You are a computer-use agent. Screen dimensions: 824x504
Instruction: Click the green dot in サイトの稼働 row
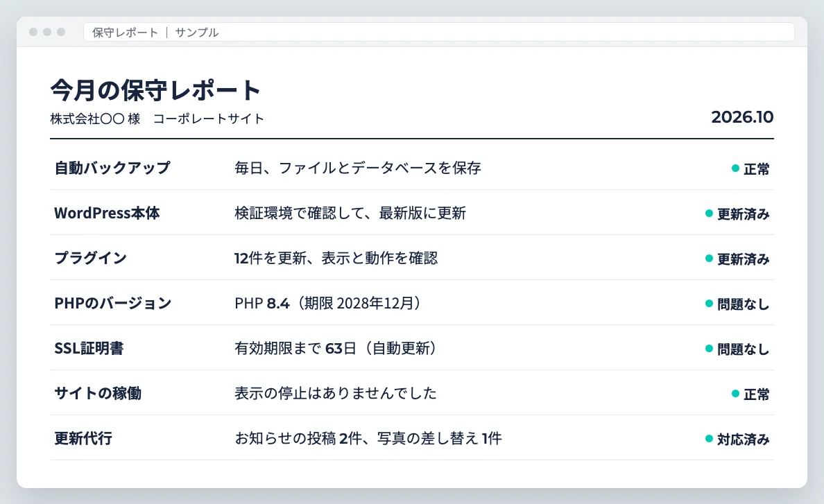[x=736, y=393]
